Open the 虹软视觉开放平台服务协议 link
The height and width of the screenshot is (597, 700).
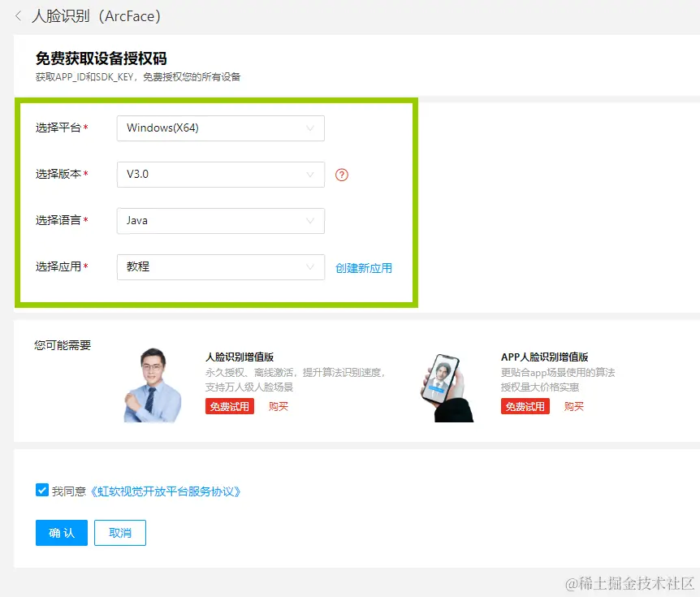click(165, 491)
